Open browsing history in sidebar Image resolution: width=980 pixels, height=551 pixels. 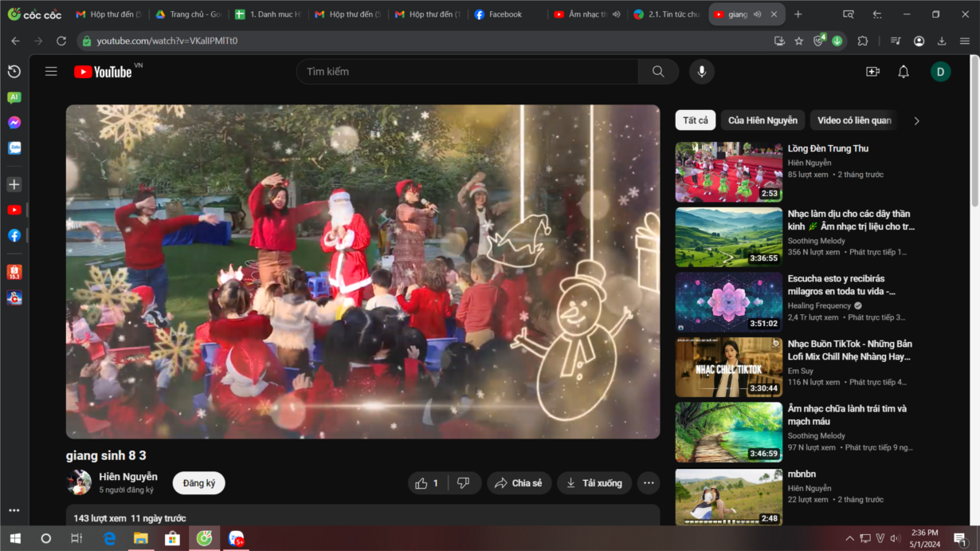[14, 72]
